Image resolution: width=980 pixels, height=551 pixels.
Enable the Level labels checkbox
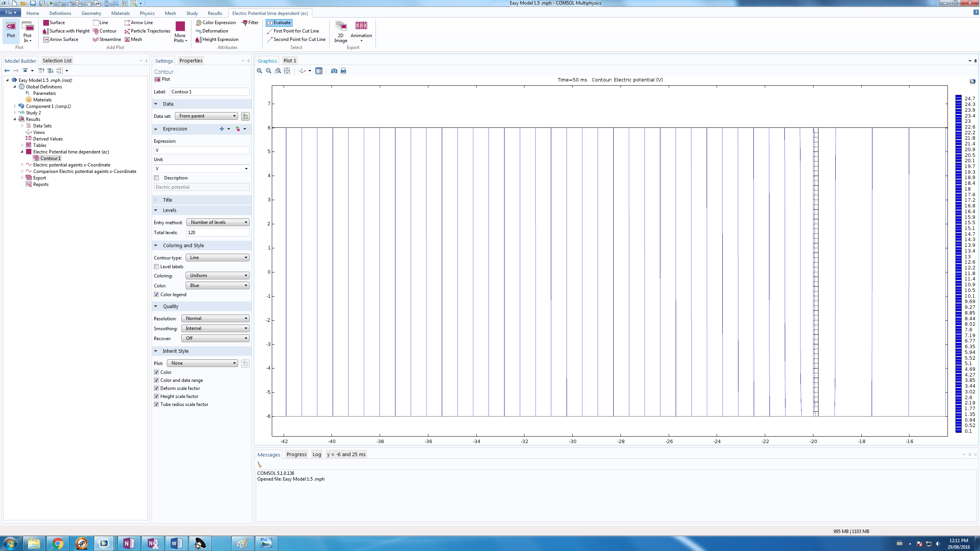coord(157,267)
